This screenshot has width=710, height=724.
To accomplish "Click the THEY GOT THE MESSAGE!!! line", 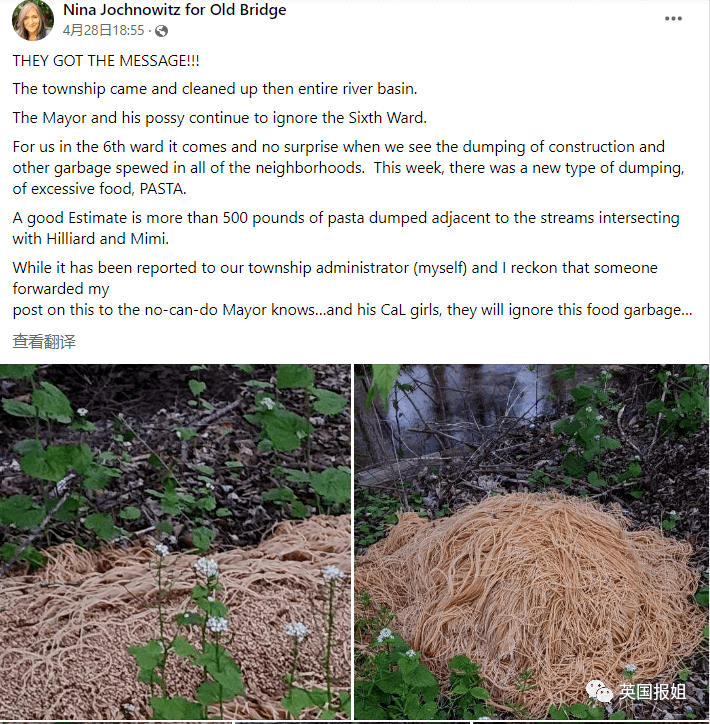I will [106, 60].
